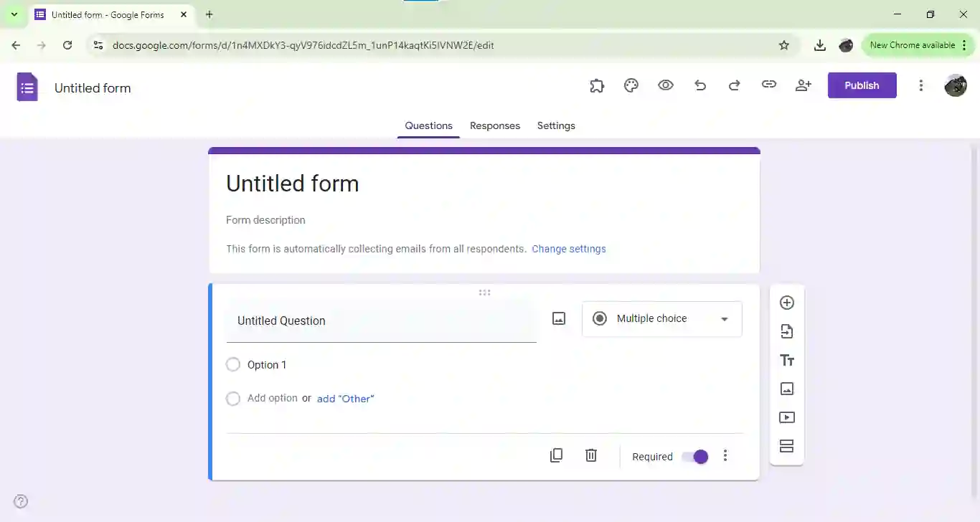The height and width of the screenshot is (522, 980).
Task: Delete the question with the trash icon
Action: coord(590,455)
